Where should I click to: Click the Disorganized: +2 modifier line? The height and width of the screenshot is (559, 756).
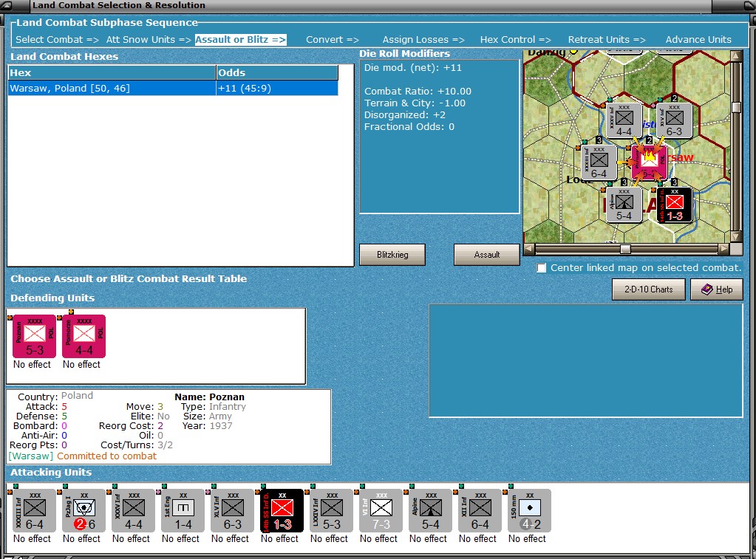[404, 114]
